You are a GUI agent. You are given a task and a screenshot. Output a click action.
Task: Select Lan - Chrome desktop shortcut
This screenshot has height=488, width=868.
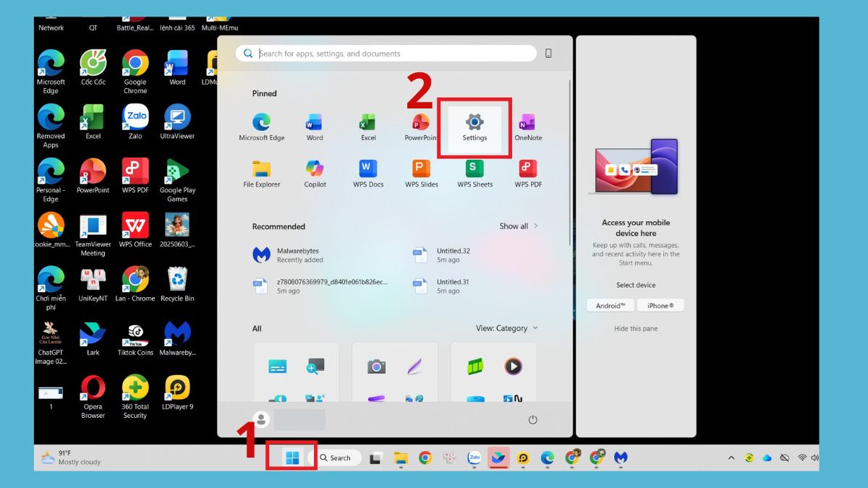[x=135, y=284]
